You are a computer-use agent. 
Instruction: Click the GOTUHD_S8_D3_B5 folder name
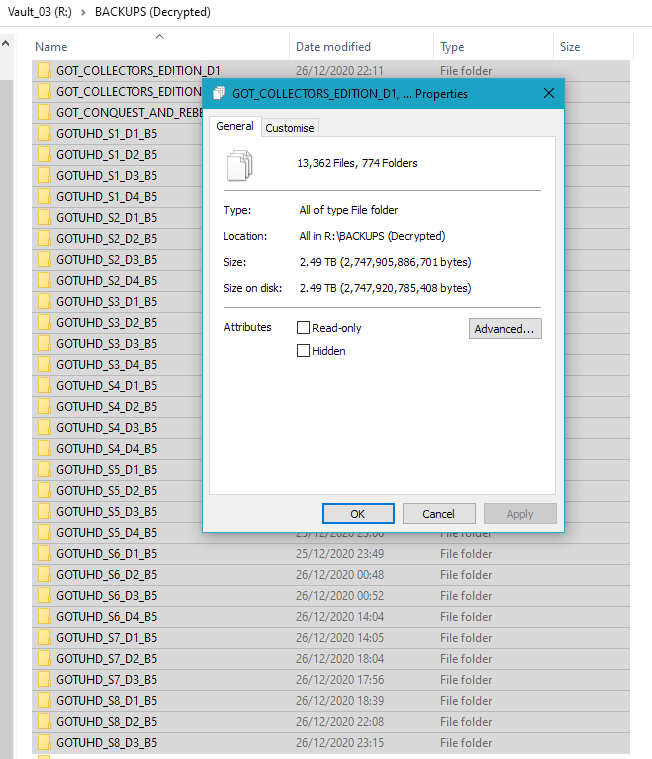pyautogui.click(x=106, y=743)
